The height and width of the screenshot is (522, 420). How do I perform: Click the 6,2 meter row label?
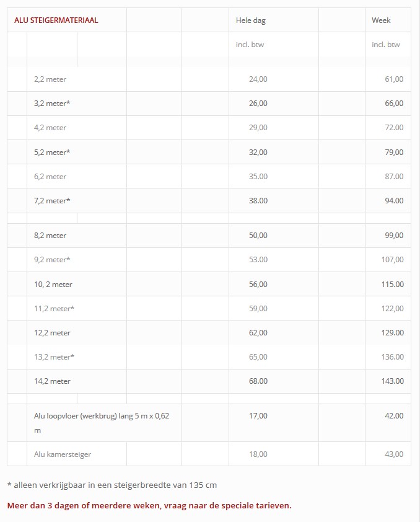[50, 177]
